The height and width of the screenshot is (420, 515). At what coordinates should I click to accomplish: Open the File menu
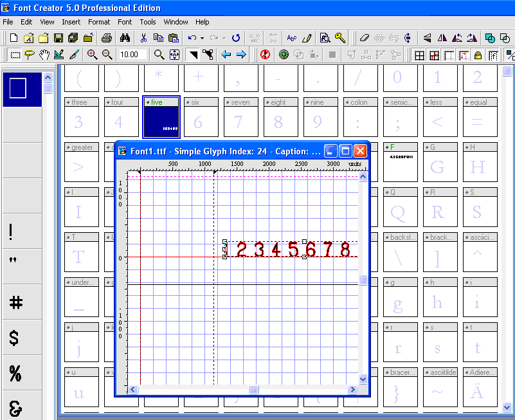click(x=8, y=22)
